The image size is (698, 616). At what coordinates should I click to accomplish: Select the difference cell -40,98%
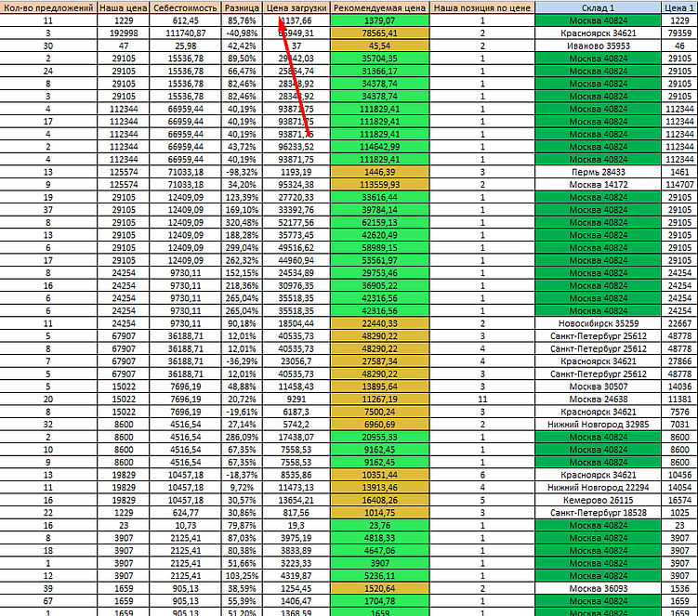click(242, 33)
